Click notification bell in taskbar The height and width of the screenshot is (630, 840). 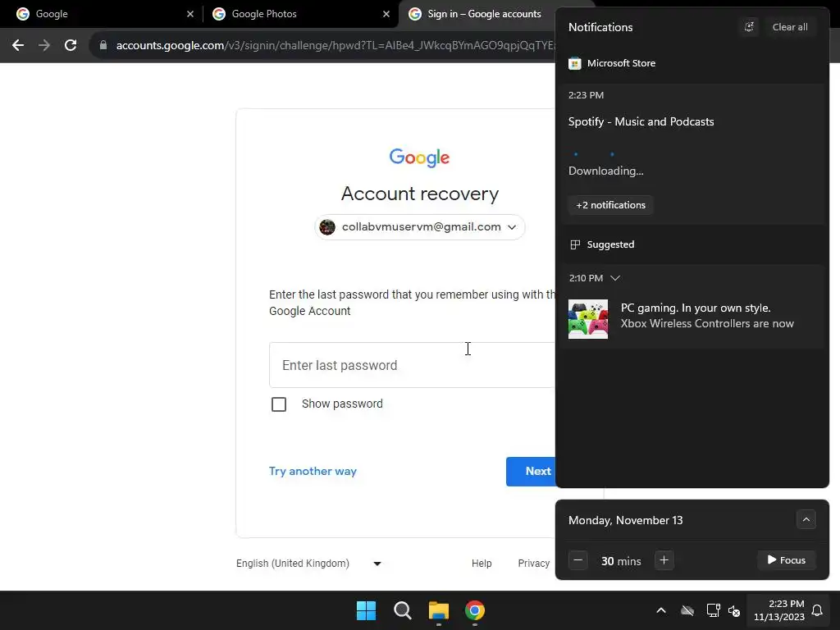[817, 610]
